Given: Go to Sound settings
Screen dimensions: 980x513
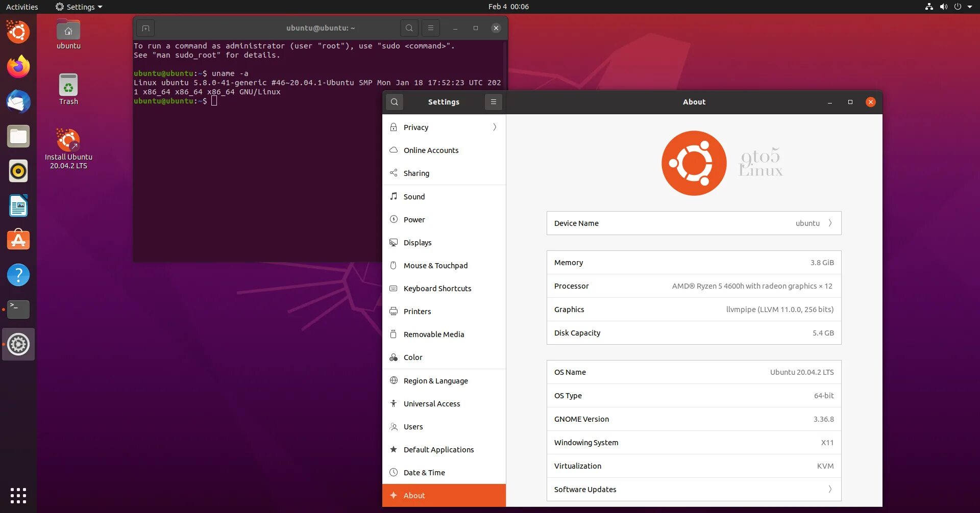Looking at the screenshot, I should (x=444, y=197).
